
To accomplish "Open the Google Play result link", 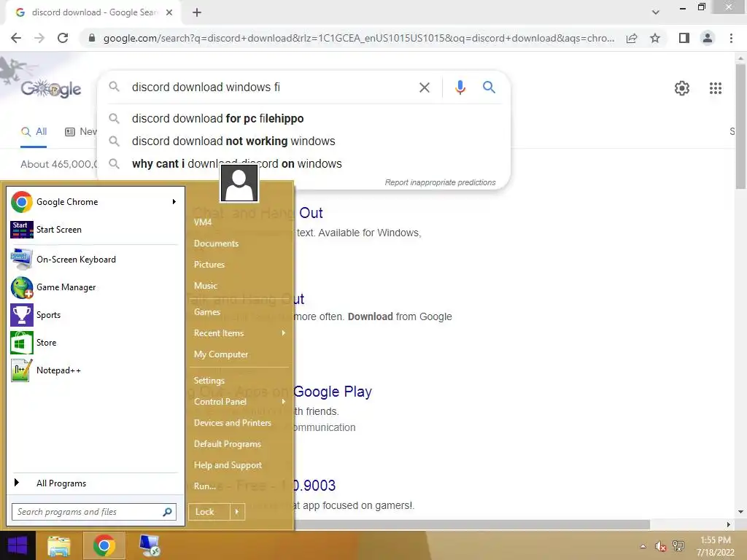I will point(332,392).
